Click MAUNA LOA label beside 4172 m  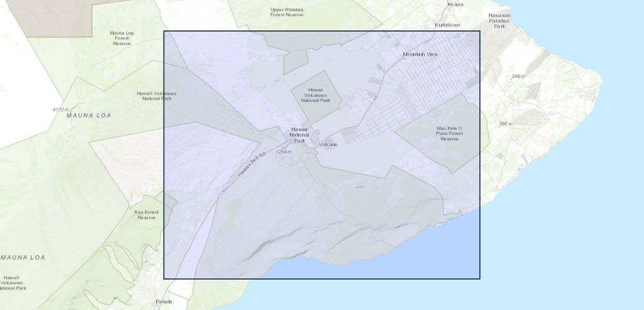coord(89,116)
